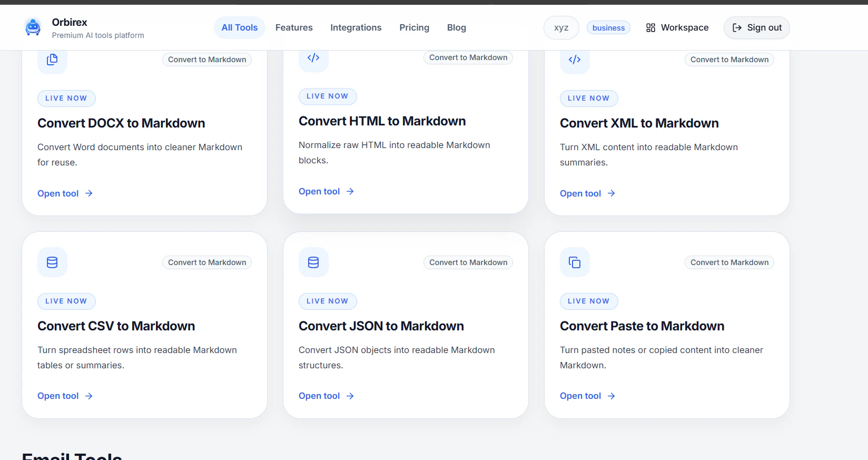
Task: Open the Integrations menu item
Action: click(x=356, y=27)
